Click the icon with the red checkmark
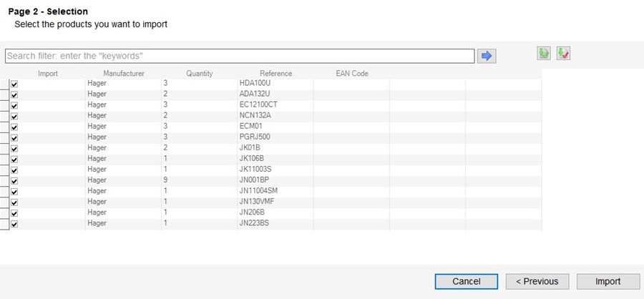Viewport: 644px width, 299px height. (x=564, y=54)
